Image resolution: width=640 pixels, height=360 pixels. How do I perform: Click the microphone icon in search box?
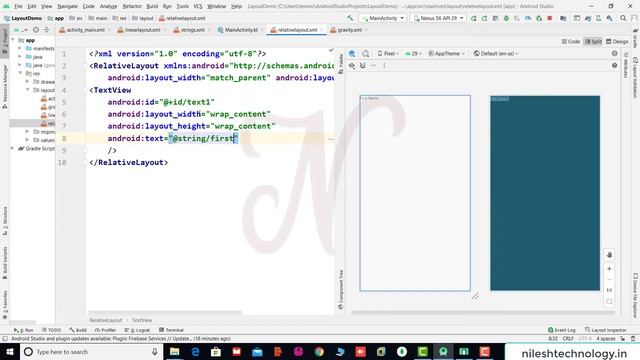tap(155, 351)
